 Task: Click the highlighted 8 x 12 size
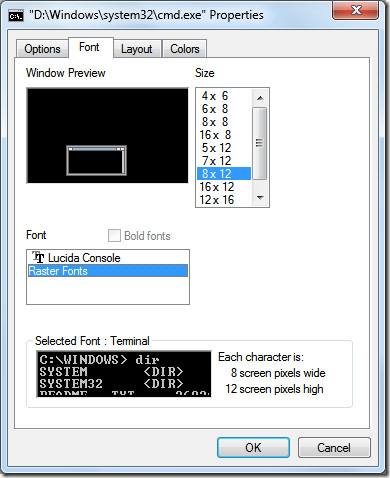pos(224,174)
